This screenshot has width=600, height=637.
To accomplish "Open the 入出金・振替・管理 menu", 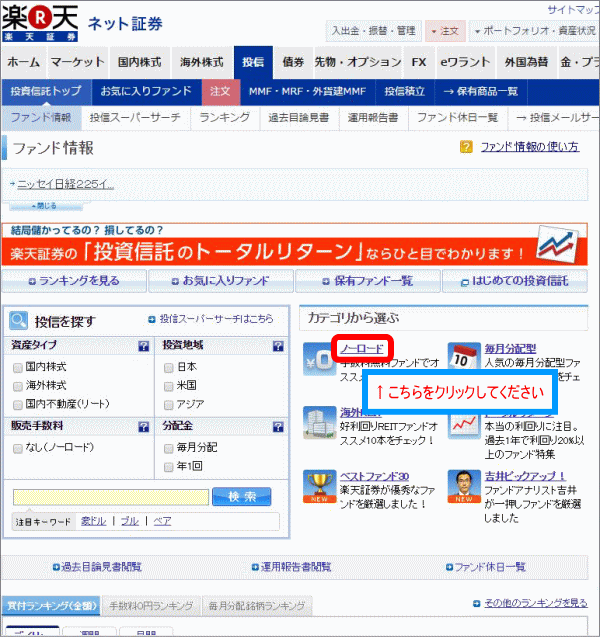I will 374,31.
